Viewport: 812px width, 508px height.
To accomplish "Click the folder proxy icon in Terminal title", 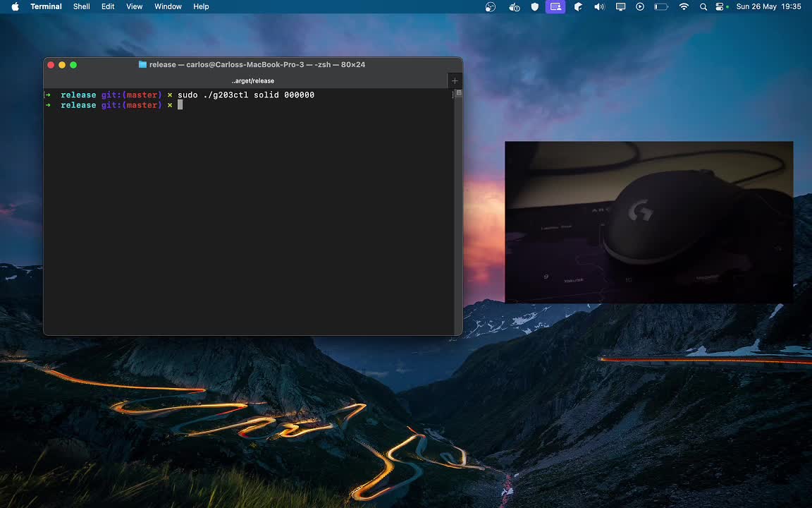I will [142, 65].
